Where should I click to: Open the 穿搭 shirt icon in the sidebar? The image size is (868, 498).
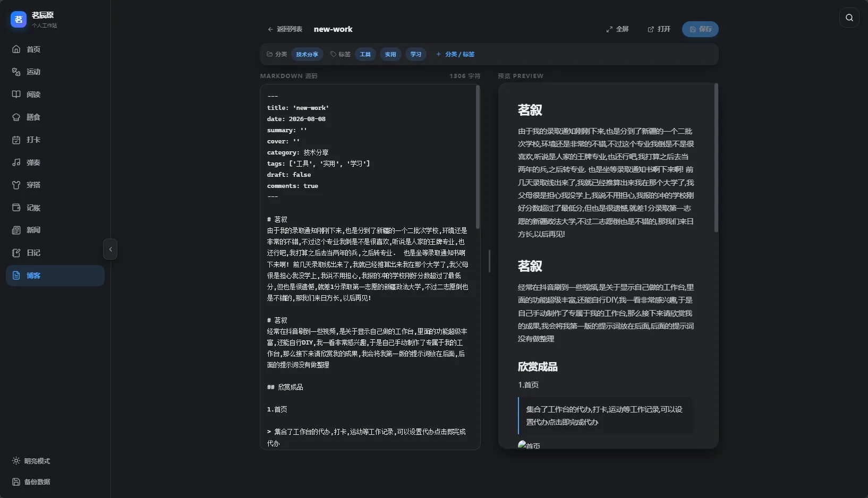tap(16, 185)
